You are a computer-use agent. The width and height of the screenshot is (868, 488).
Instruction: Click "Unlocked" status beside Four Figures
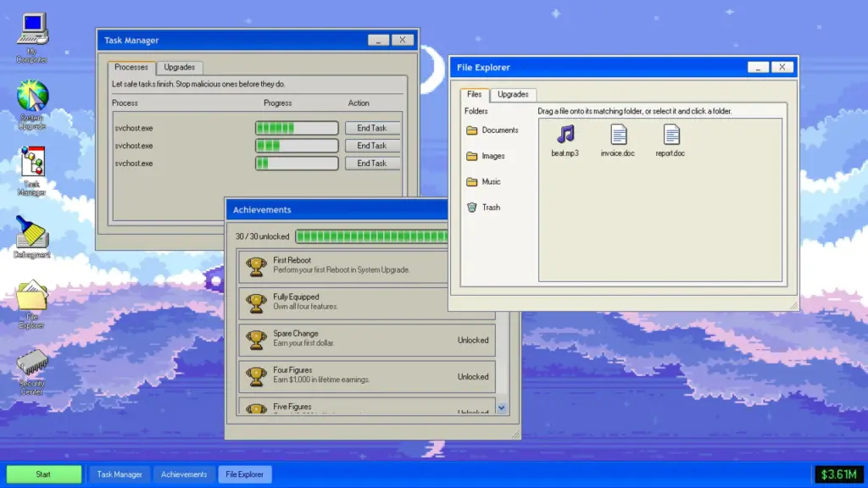click(473, 377)
